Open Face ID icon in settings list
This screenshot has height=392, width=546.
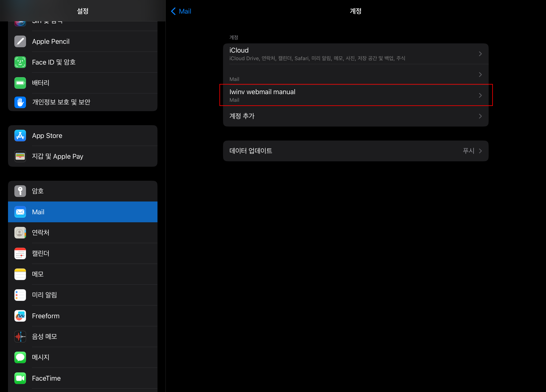20,62
